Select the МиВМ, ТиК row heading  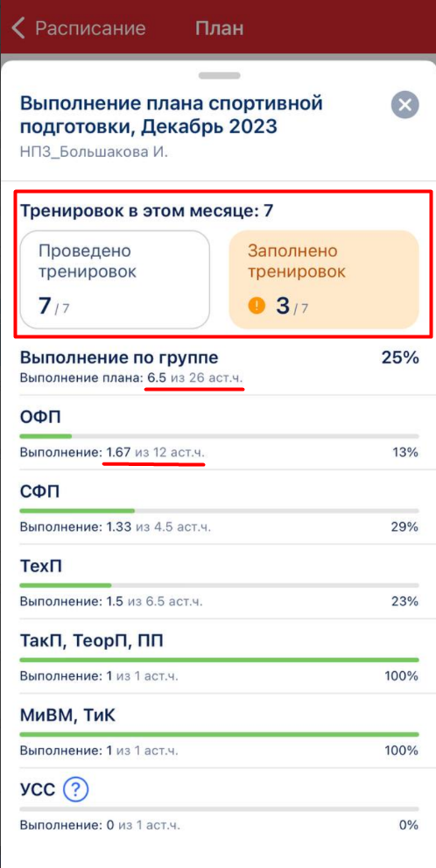pos(68,716)
